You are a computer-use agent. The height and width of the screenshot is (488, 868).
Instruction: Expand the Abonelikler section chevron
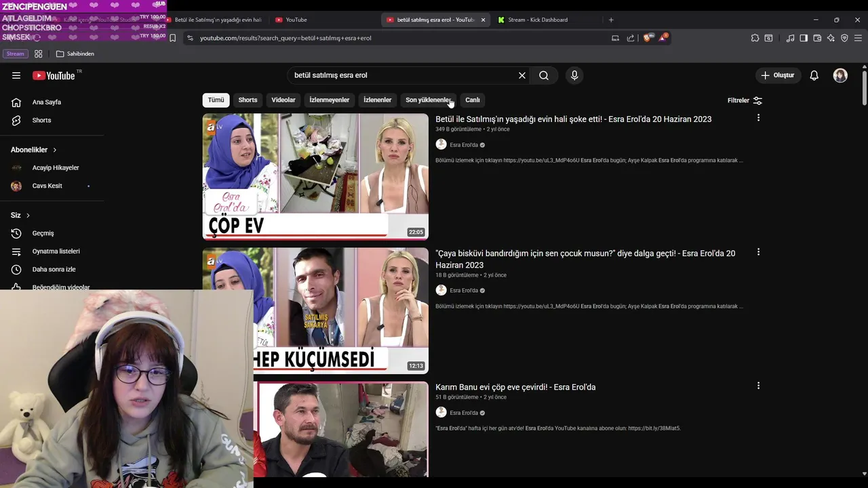click(54, 150)
